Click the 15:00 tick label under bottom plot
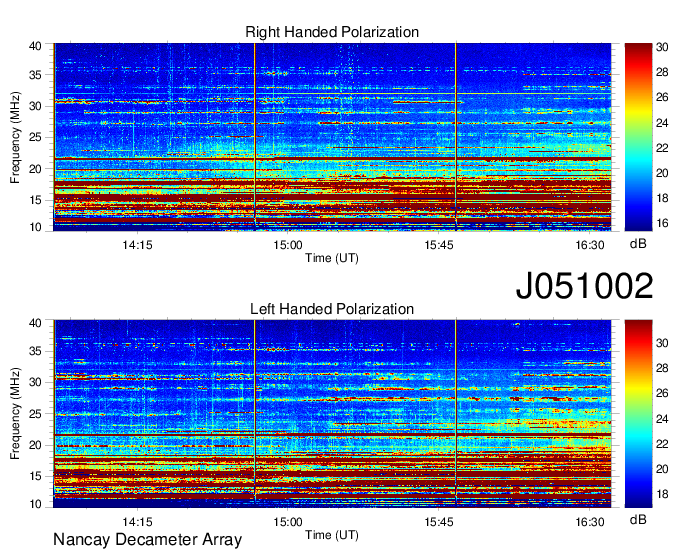Viewport: 680px width, 552px height. 288,522
